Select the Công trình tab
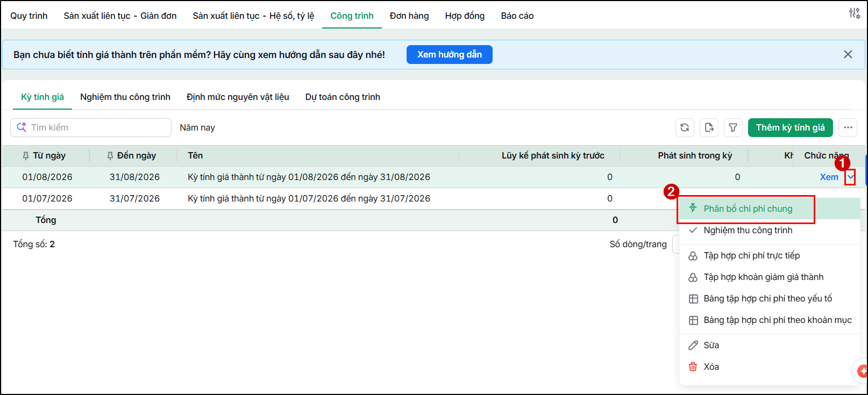The width and height of the screenshot is (868, 395). (352, 16)
